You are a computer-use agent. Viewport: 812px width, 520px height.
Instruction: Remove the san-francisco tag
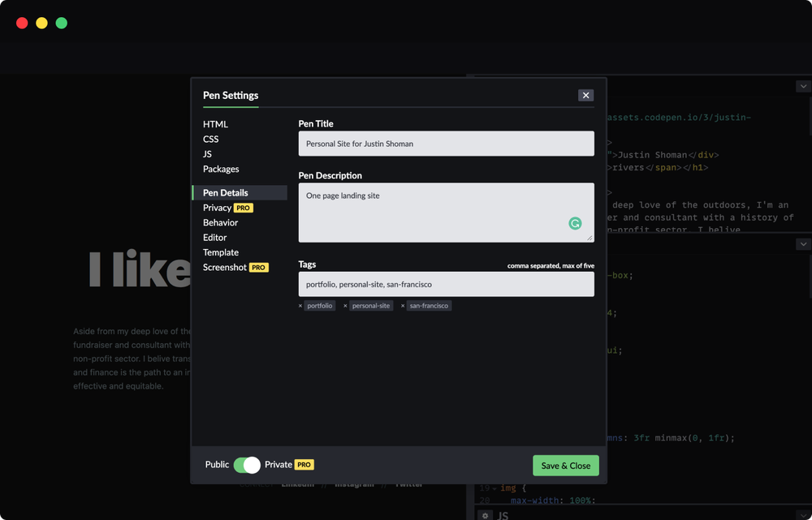(404, 306)
